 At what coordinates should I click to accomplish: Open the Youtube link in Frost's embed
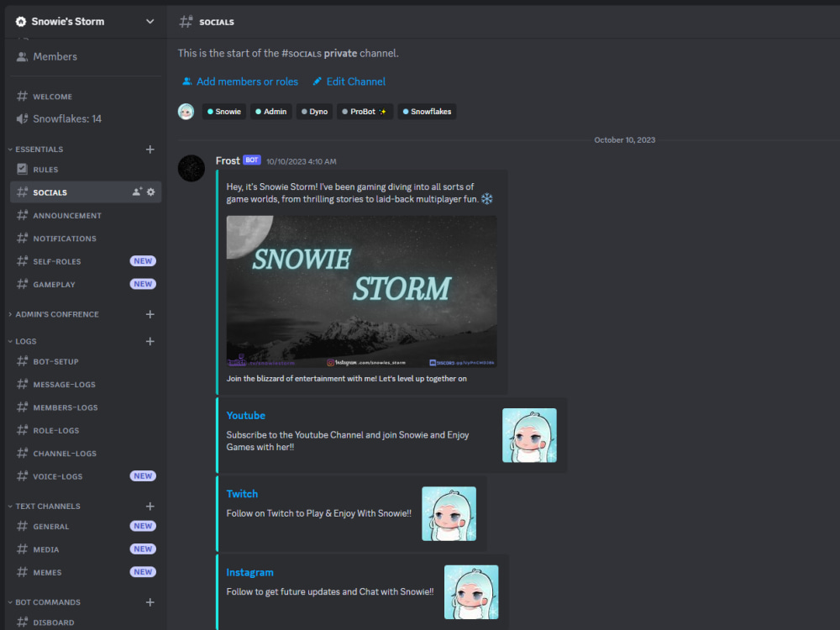click(245, 415)
